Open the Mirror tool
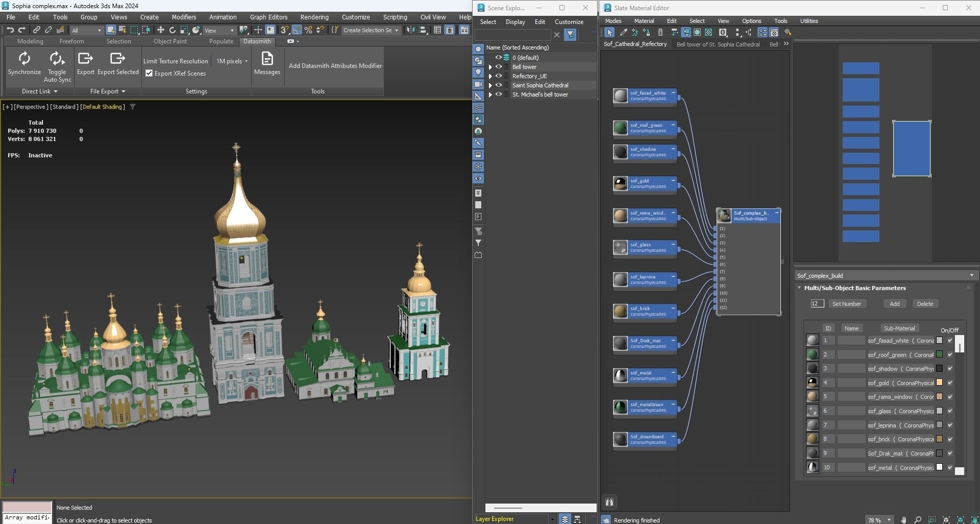This screenshot has height=524, width=980. pyautogui.click(x=410, y=30)
